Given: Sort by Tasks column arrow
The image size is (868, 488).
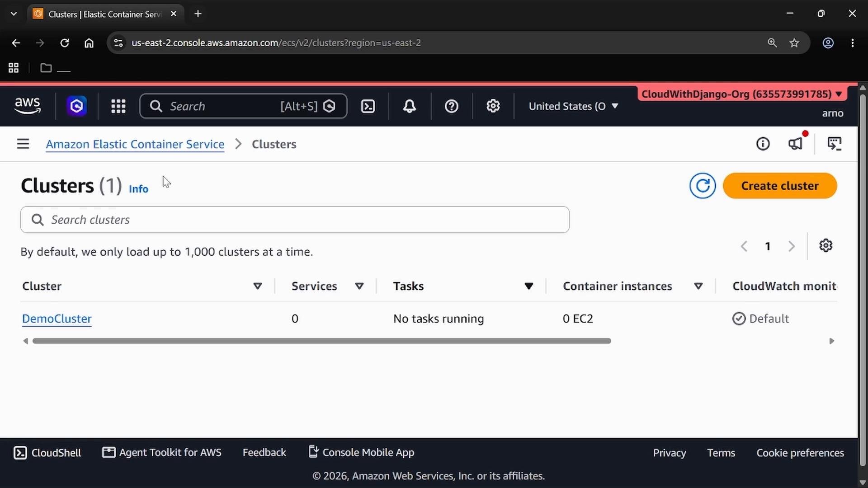Looking at the screenshot, I should pyautogui.click(x=529, y=286).
